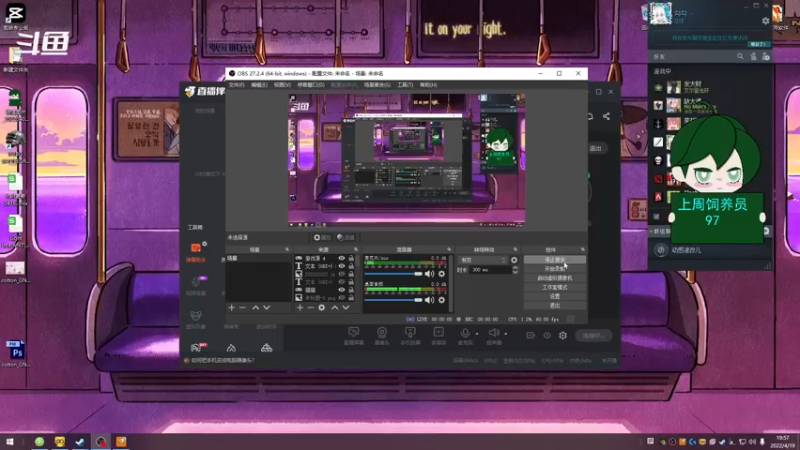
Task: Toggle the lock on the fifth source in the list
Action: (x=351, y=290)
